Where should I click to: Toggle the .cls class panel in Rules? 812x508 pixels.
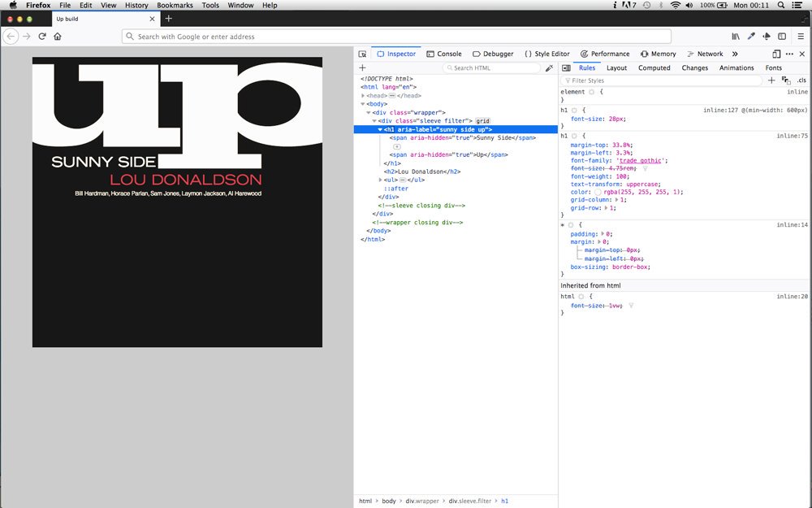(x=801, y=80)
